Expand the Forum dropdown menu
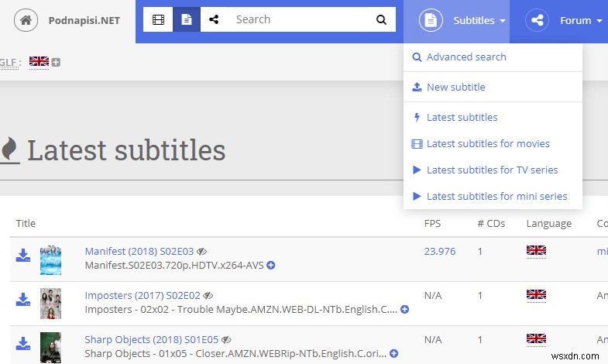Screen dimensions: 608x364 tap(581, 21)
